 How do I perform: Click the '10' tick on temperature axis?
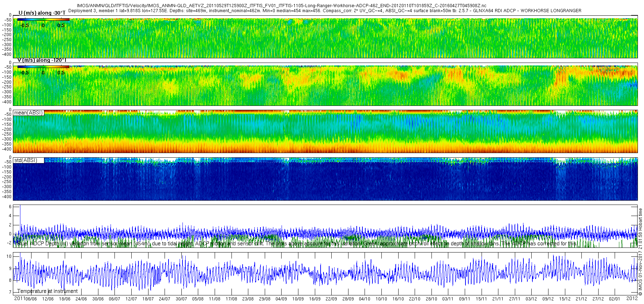[x=9, y=256]
